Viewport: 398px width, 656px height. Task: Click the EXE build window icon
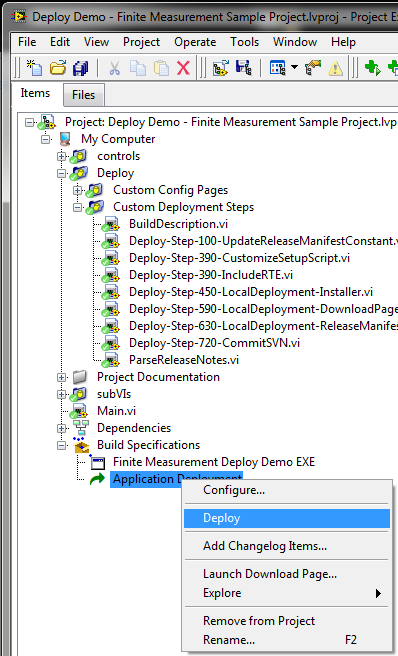tap(98, 462)
